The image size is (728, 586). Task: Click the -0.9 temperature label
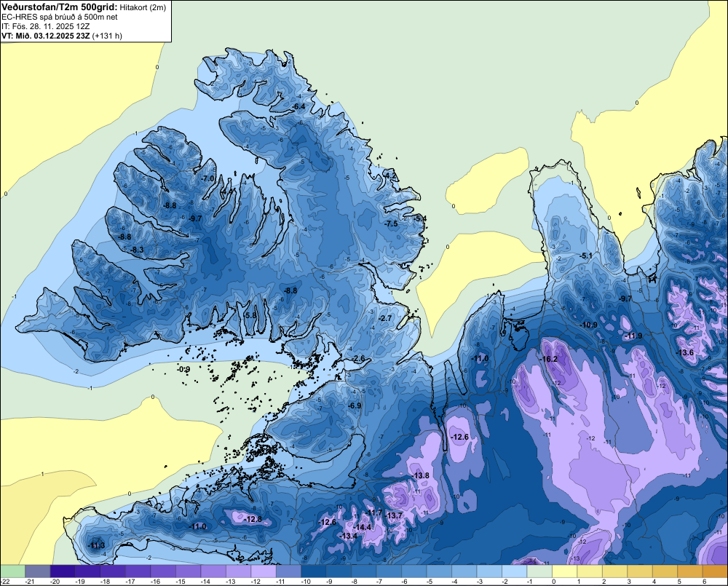coord(183,370)
